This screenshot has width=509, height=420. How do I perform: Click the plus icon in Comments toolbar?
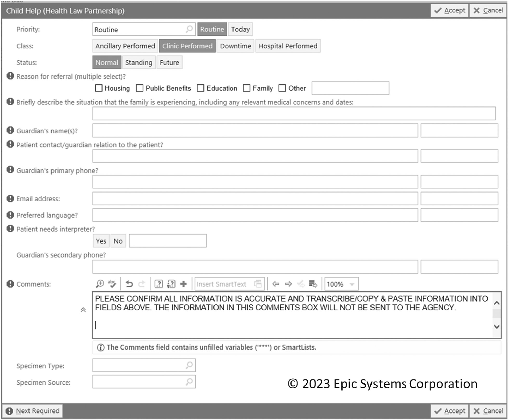pos(184,284)
